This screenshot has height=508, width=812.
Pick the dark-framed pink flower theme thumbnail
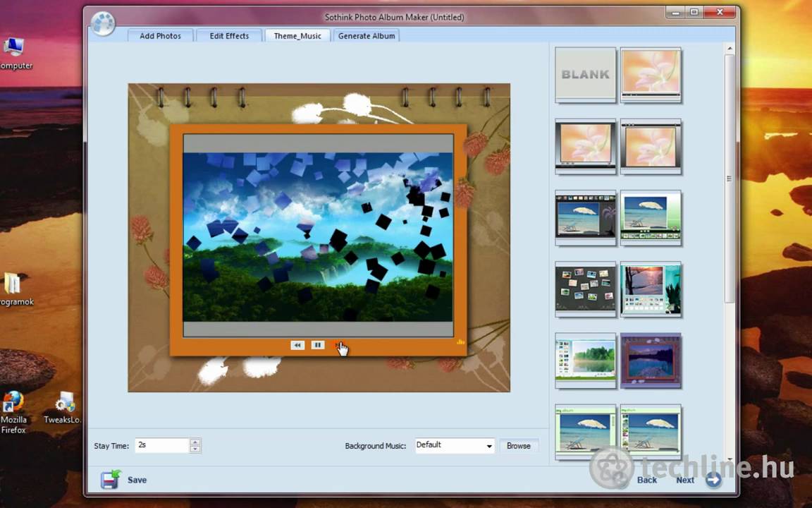tap(585, 145)
